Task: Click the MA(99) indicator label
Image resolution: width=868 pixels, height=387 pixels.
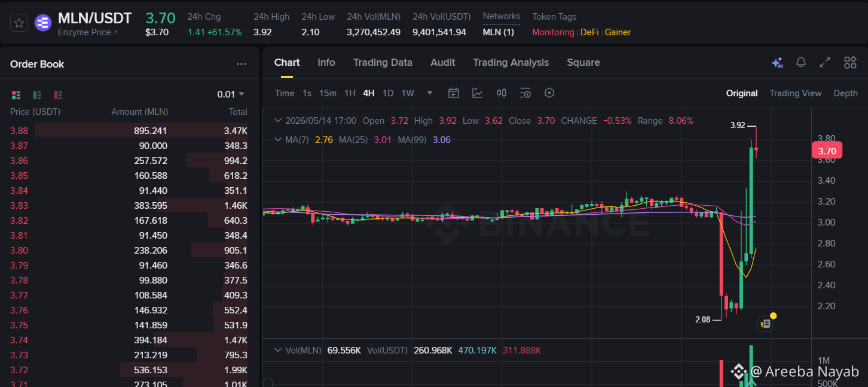Action: tap(412, 140)
